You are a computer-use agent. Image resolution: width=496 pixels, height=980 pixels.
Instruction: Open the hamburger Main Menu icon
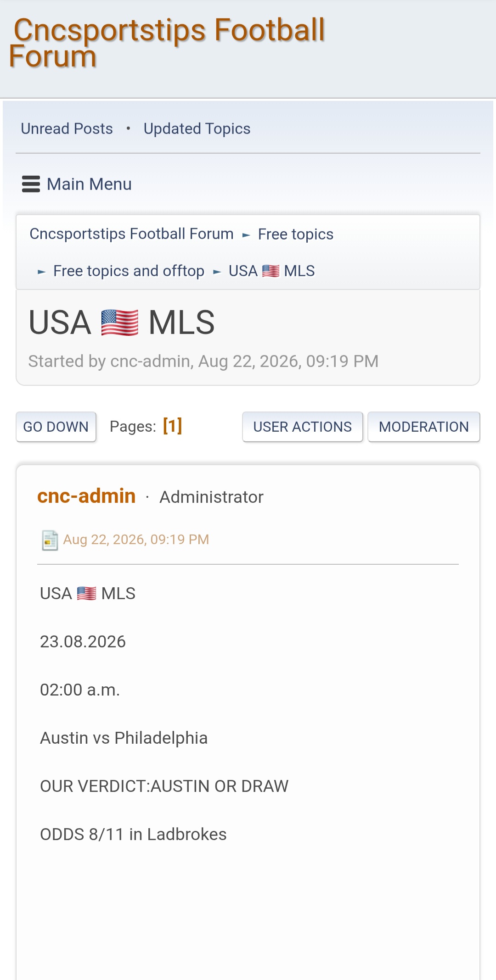[31, 184]
